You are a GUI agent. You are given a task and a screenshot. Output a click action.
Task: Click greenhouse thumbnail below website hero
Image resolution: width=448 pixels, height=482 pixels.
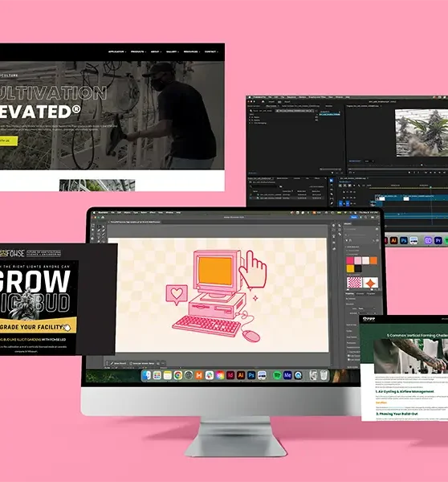click(97, 186)
